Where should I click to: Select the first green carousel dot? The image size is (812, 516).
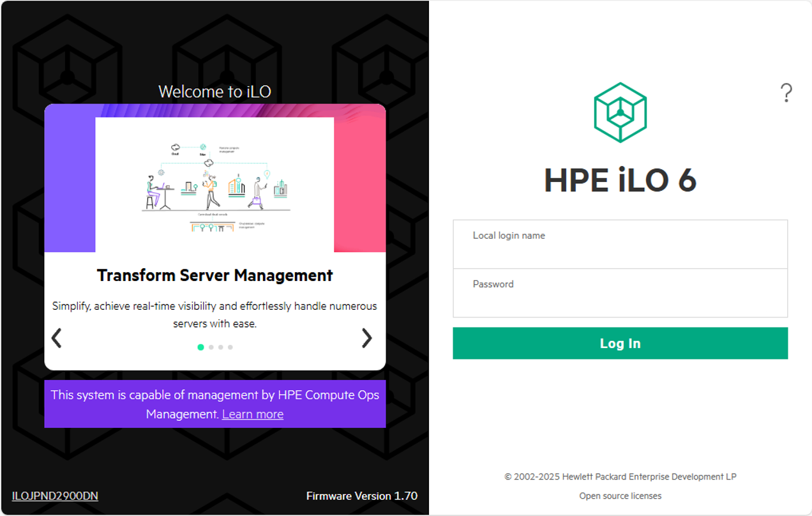(x=201, y=347)
